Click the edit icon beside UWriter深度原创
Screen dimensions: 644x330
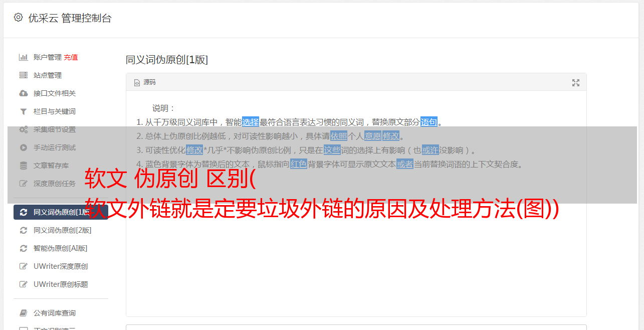(23, 266)
